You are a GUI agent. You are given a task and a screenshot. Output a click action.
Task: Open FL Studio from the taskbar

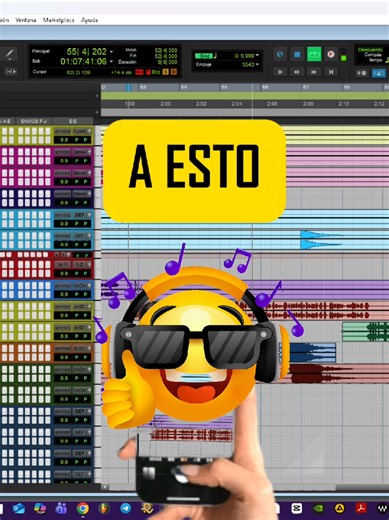coord(104,509)
